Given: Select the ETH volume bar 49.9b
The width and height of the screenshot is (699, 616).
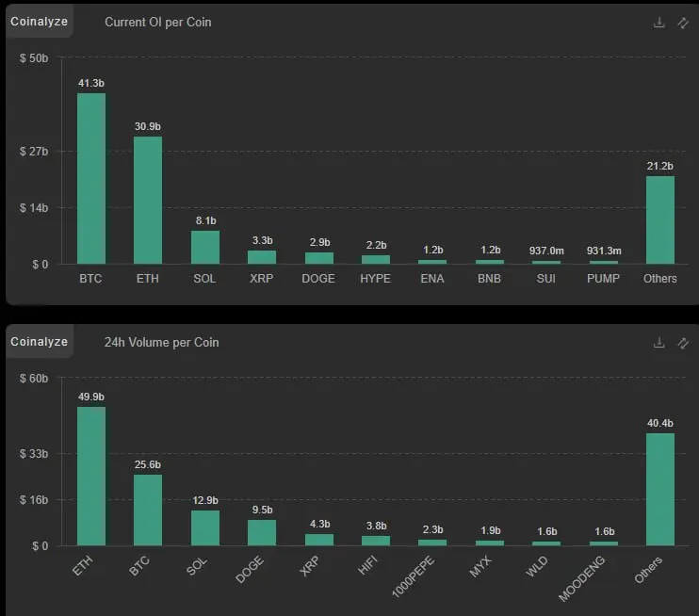Looking at the screenshot, I should 91,476.
